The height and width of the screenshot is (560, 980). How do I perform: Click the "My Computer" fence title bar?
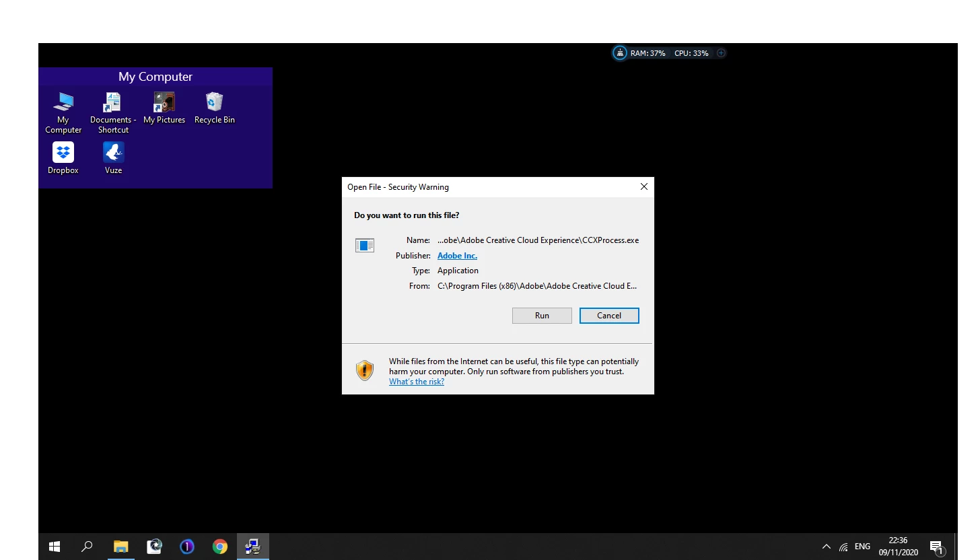[x=155, y=77]
